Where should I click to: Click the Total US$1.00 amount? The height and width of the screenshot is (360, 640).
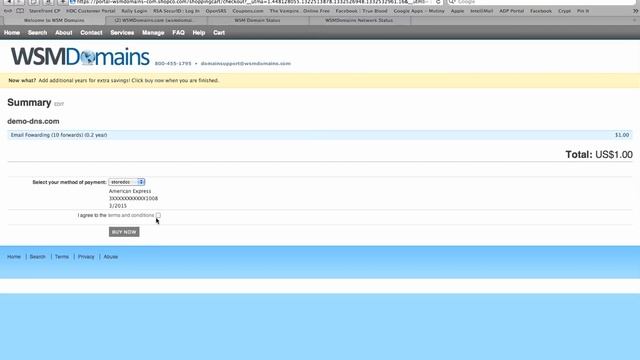pyautogui.click(x=599, y=155)
